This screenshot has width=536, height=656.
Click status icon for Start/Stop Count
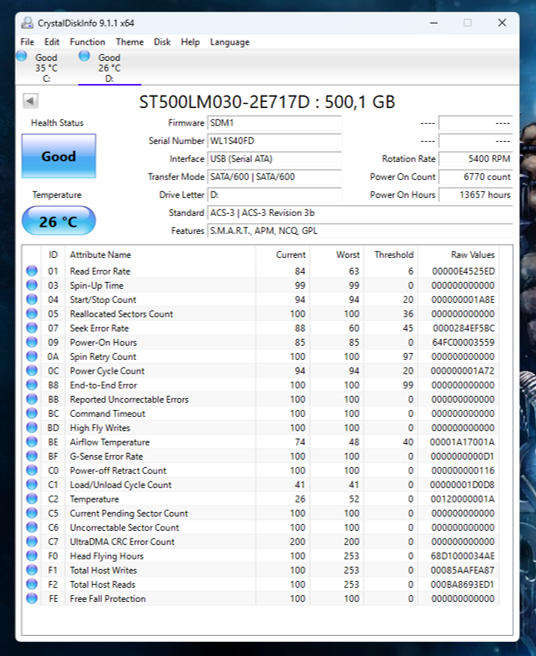32,299
